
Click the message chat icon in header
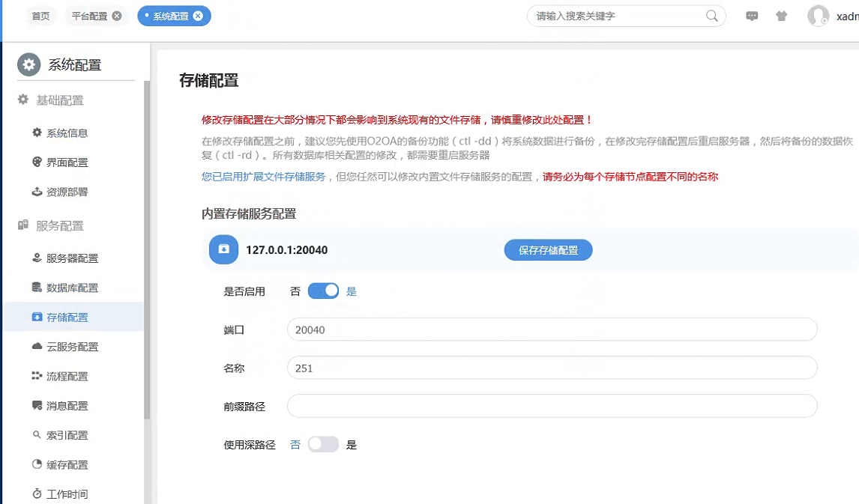[x=752, y=16]
